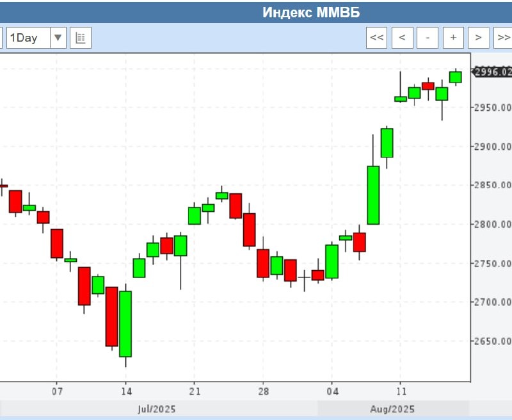The height and width of the screenshot is (420, 512).
Task: Click the 2700.00 price axis label
Action: tap(493, 302)
